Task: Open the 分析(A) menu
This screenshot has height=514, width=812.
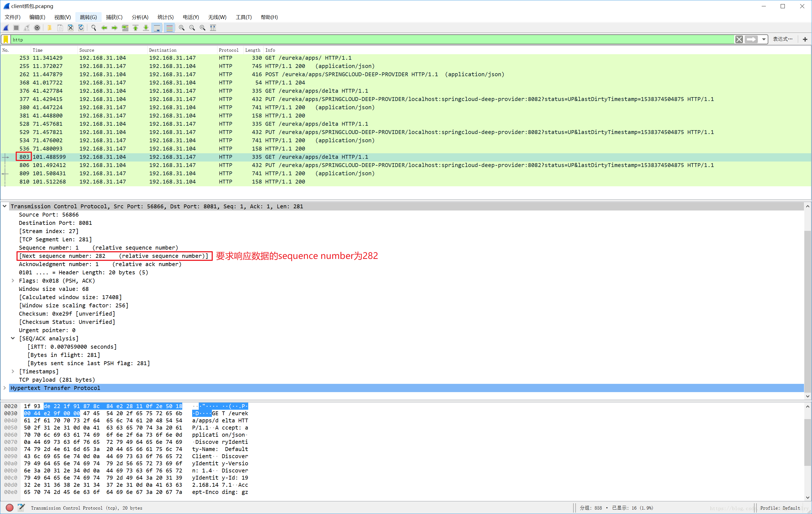Action: [140, 17]
